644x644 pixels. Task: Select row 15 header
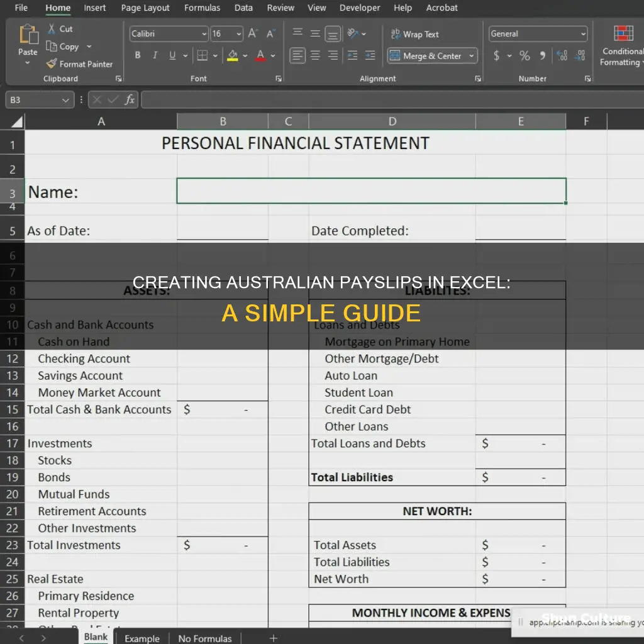[13, 409]
